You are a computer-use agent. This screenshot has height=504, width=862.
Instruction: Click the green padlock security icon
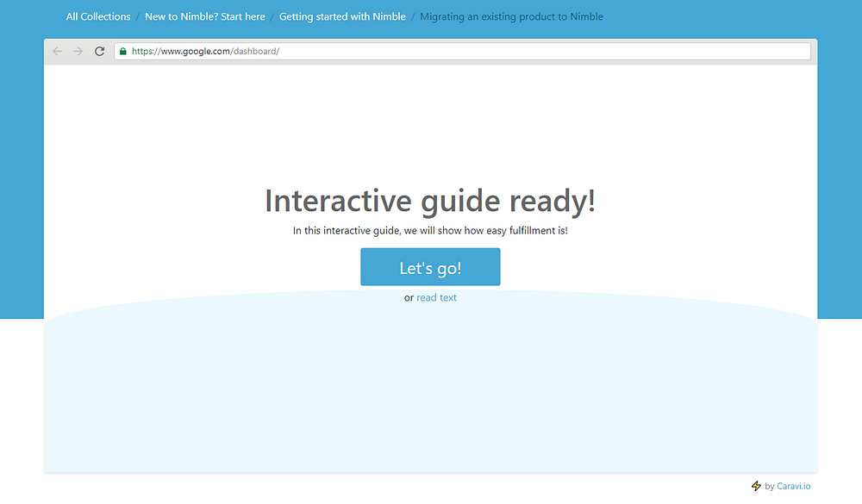pos(123,51)
